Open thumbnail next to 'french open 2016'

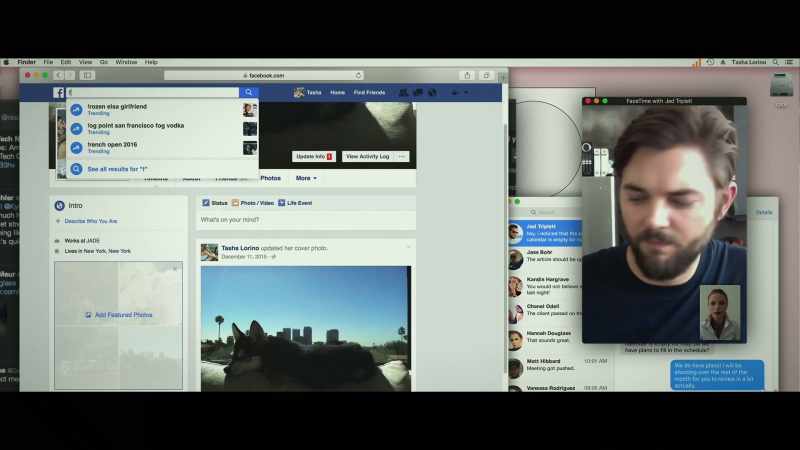tap(250, 148)
